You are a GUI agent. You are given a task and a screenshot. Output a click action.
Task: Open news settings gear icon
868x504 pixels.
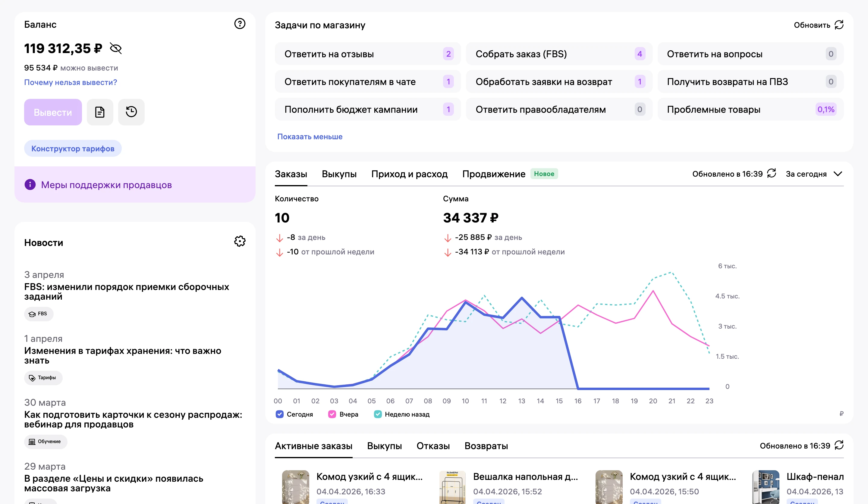pos(240,241)
